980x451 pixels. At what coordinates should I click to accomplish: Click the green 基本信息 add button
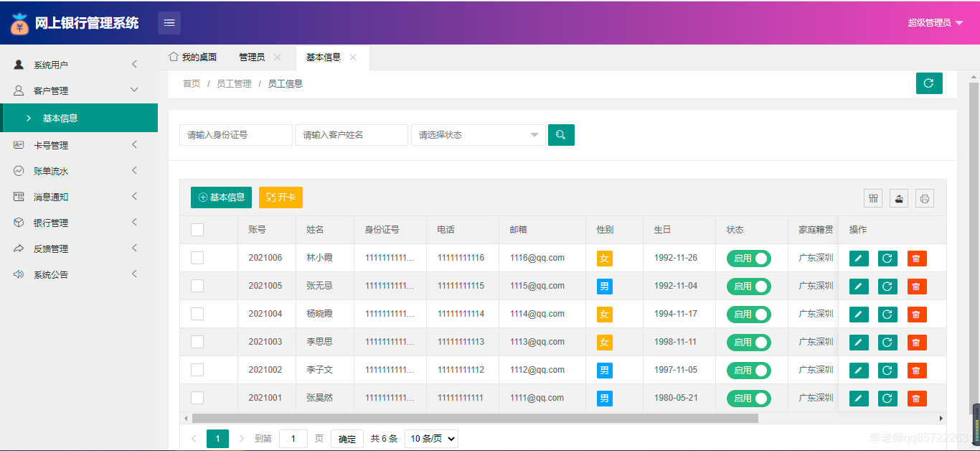(221, 197)
